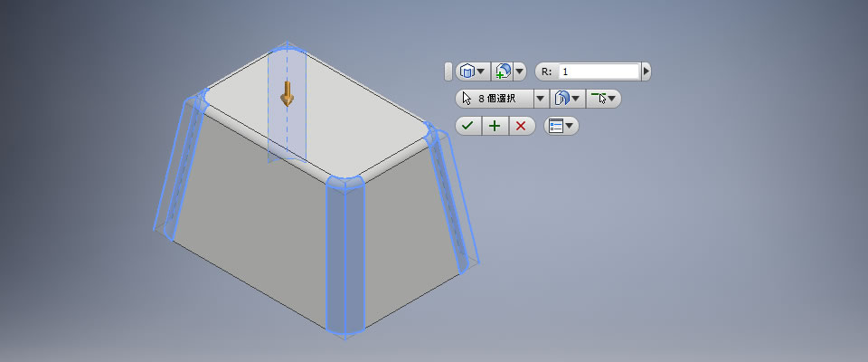Open the edge selection mode dropdown
Image resolution: width=868 pixels, height=362 pixels.
(603, 99)
